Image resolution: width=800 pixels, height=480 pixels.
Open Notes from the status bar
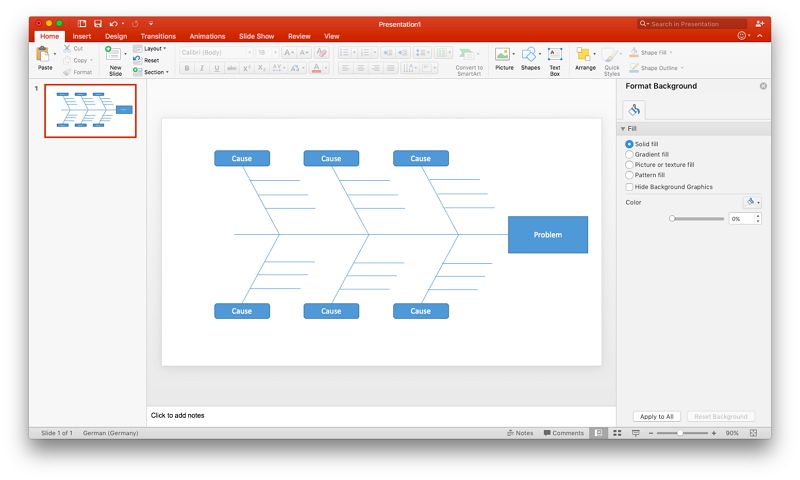pyautogui.click(x=520, y=433)
